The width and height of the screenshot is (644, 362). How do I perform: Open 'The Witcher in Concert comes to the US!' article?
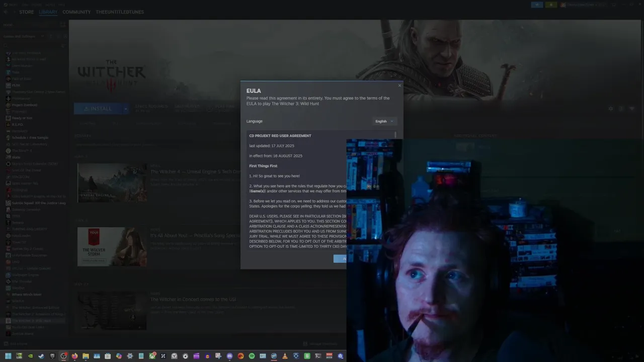193,300
